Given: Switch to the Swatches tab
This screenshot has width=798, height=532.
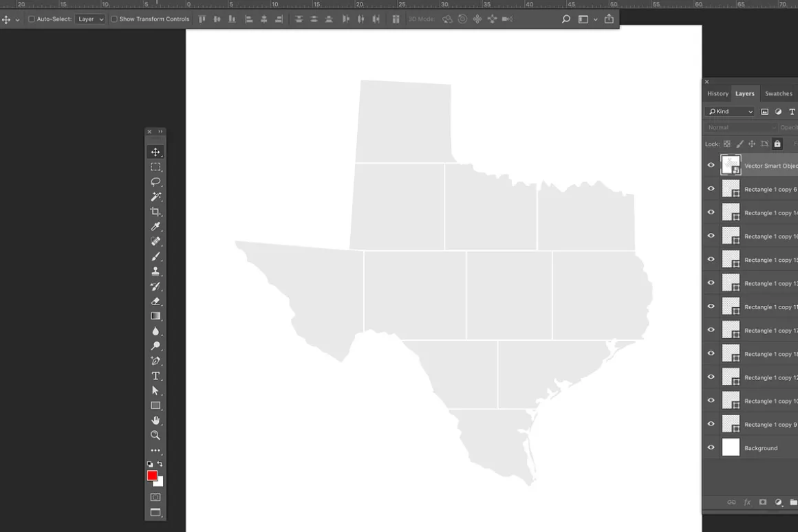Looking at the screenshot, I should (778, 93).
